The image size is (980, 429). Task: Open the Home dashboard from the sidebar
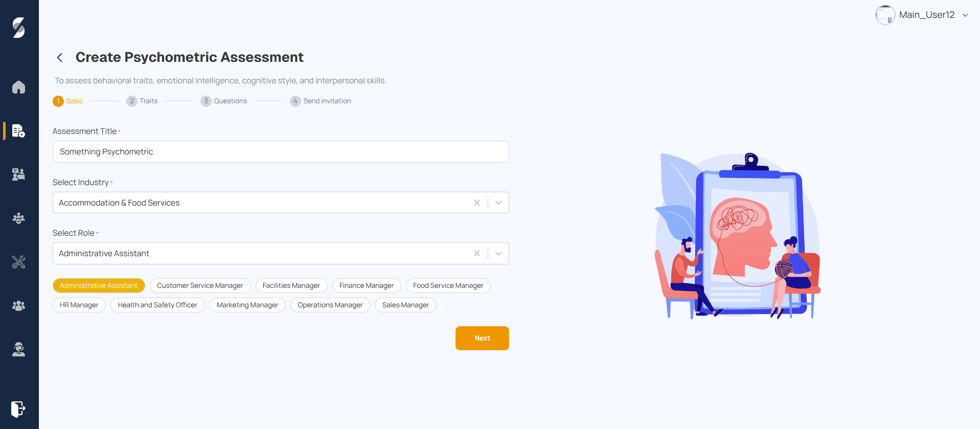(18, 87)
